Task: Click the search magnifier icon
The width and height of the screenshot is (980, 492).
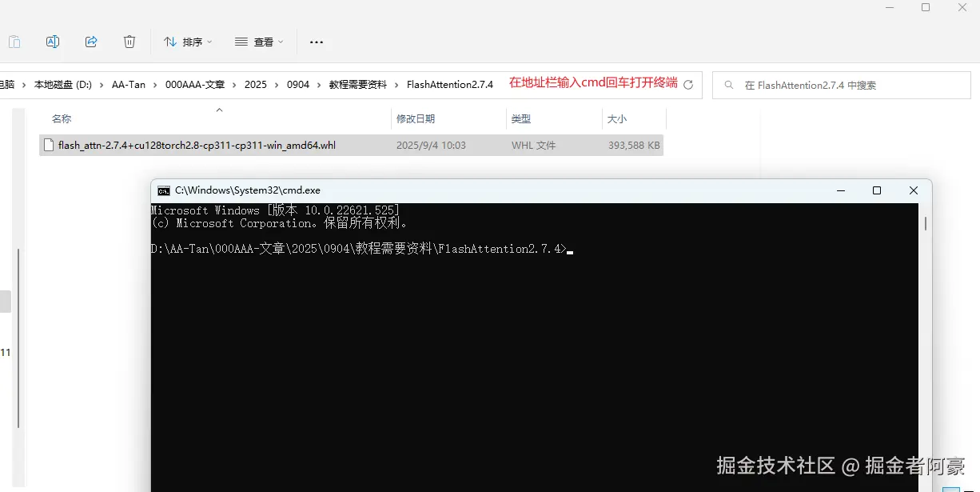Action: 728,84
